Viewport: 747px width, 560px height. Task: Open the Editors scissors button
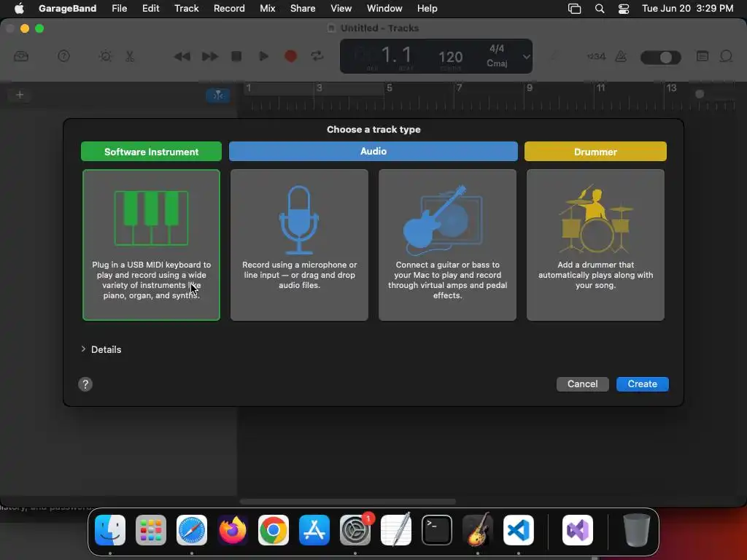pyautogui.click(x=130, y=56)
